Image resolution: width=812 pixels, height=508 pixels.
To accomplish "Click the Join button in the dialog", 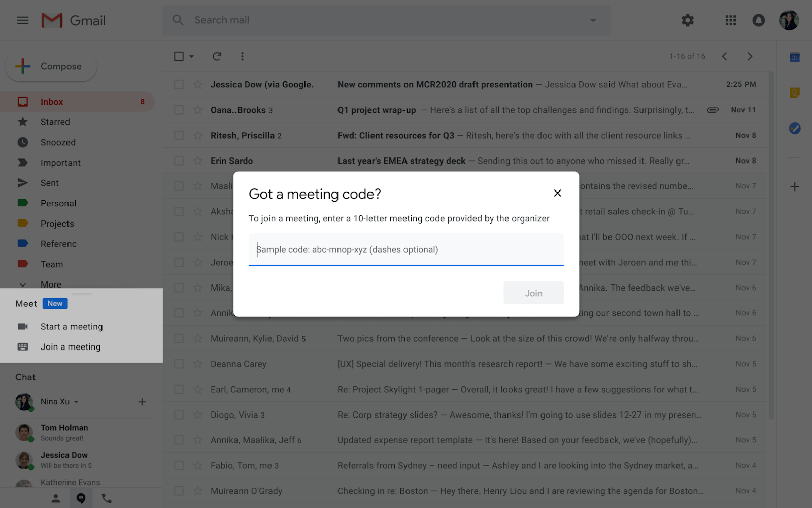I will (x=533, y=293).
